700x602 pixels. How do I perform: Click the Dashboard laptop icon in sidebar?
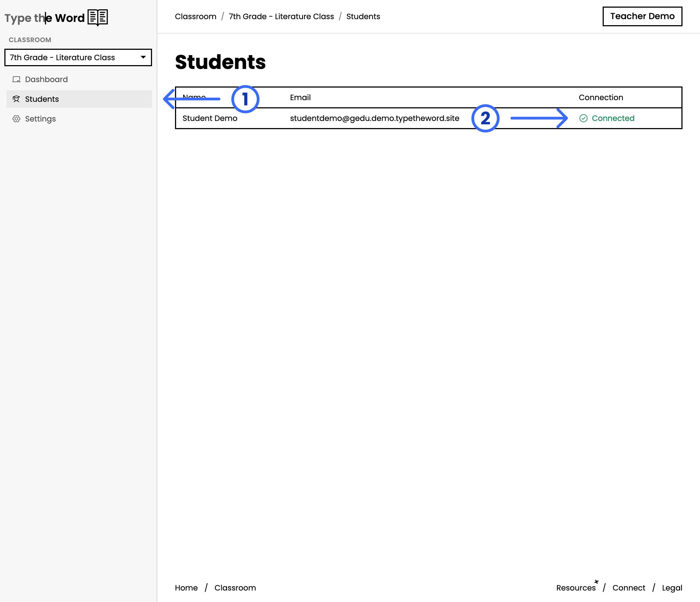[x=16, y=79]
